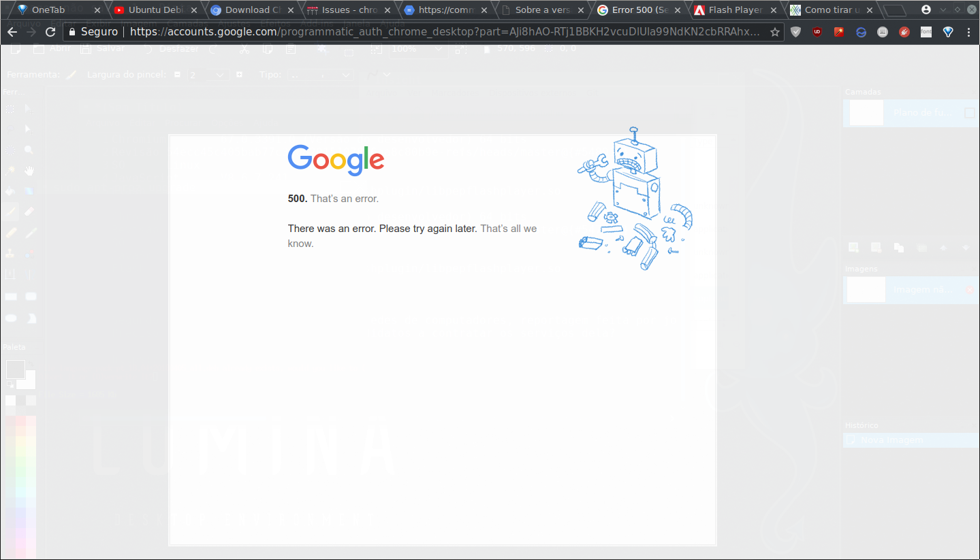Reload the Error 500 page
This screenshot has width=980, height=560.
50,32
